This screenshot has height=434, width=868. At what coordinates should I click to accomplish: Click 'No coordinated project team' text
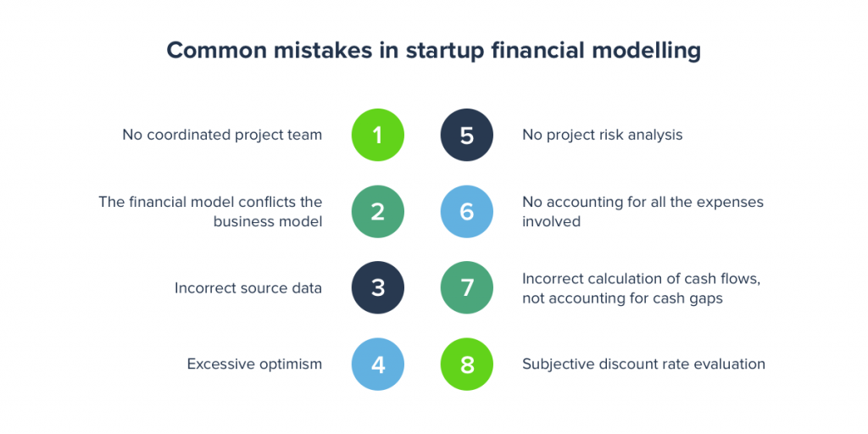tap(223, 135)
